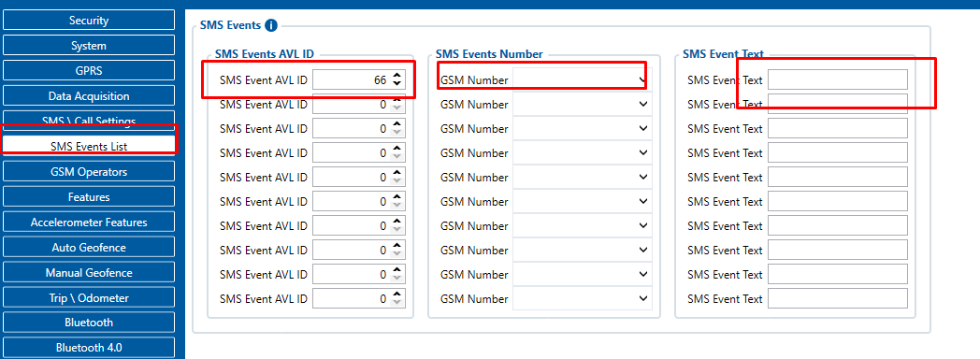Open the Trip \ Odometer section
Image resolution: width=980 pixels, height=359 pixels.
click(x=88, y=298)
